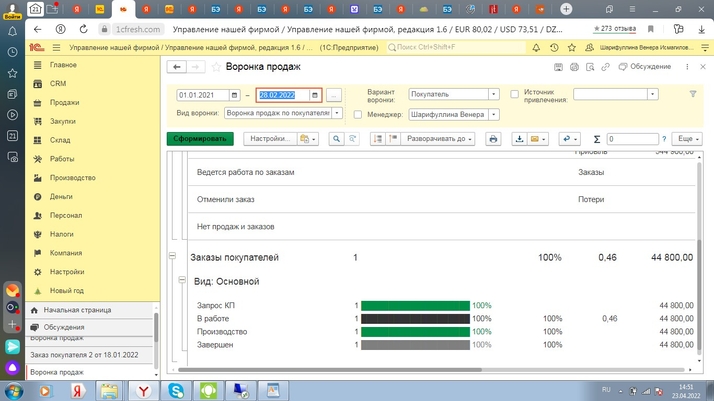Click the back arrow navigation button

[x=177, y=67]
